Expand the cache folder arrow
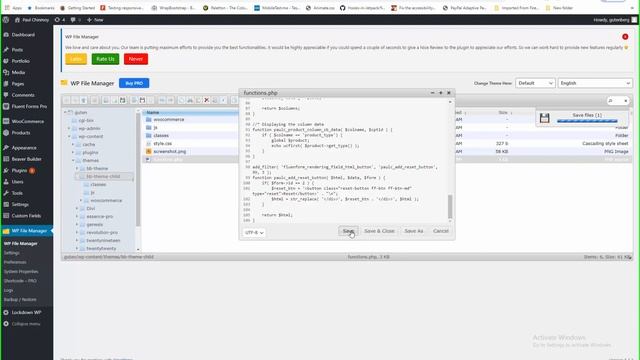This screenshot has height=360, width=640. click(x=73, y=144)
